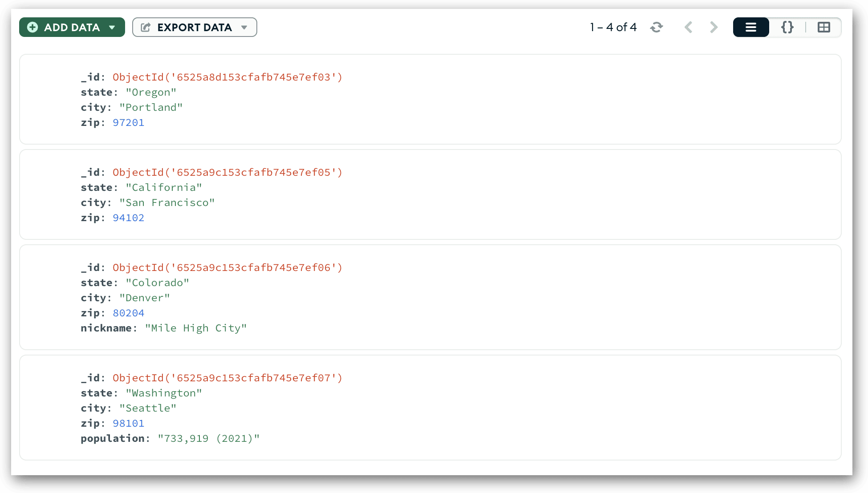Switch to JSON braces view
Viewport: 868px width, 493px height.
point(787,27)
